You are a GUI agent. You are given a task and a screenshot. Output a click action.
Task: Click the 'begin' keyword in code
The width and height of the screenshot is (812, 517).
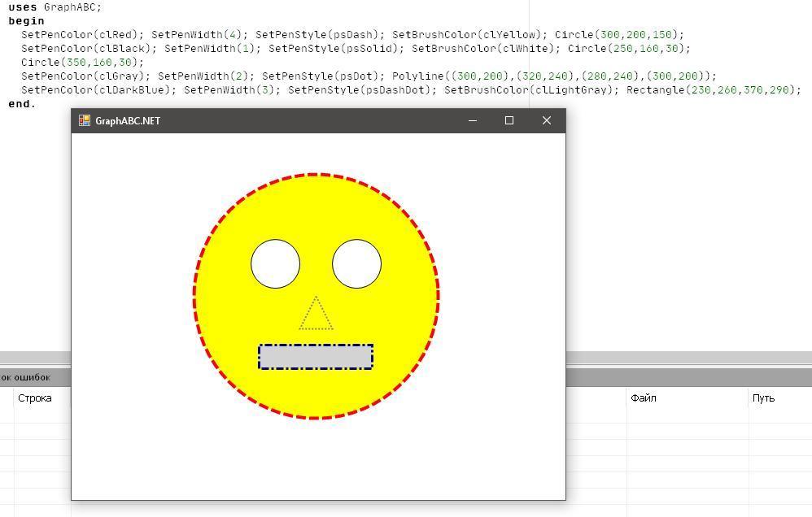(26, 21)
